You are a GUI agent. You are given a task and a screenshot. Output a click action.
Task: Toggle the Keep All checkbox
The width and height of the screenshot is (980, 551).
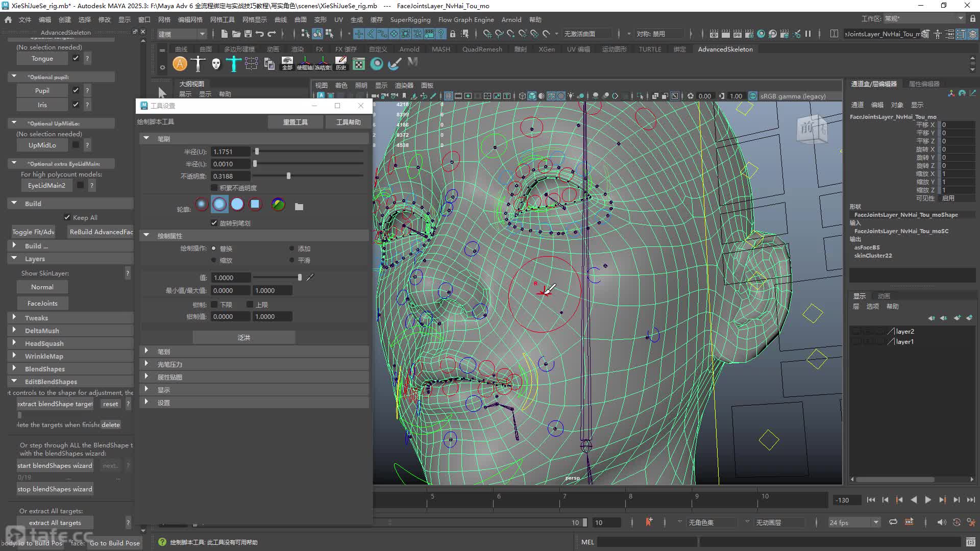(67, 217)
